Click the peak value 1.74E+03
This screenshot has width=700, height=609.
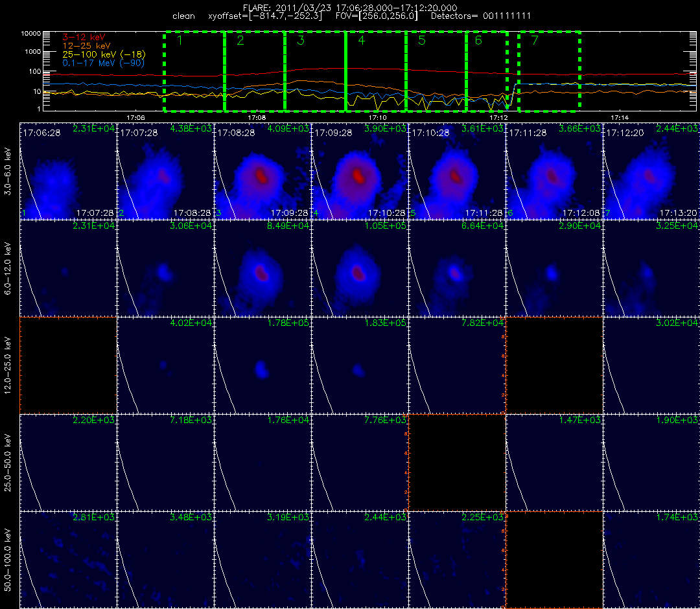(x=677, y=517)
